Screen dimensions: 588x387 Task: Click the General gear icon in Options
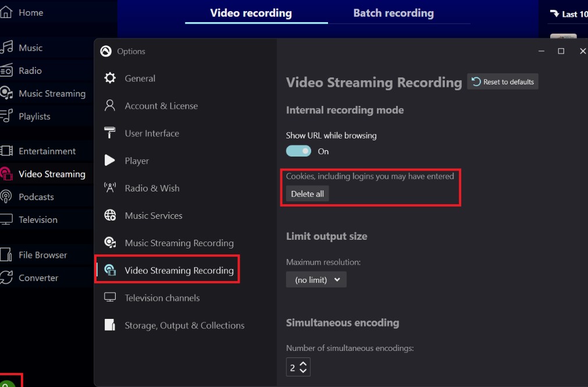(110, 78)
